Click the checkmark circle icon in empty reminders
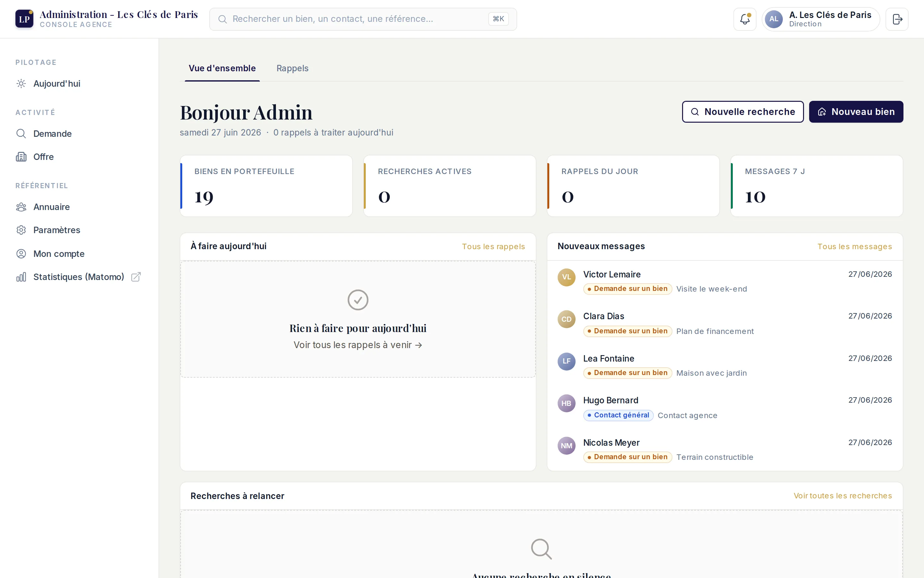This screenshot has height=578, width=924. pos(358,300)
